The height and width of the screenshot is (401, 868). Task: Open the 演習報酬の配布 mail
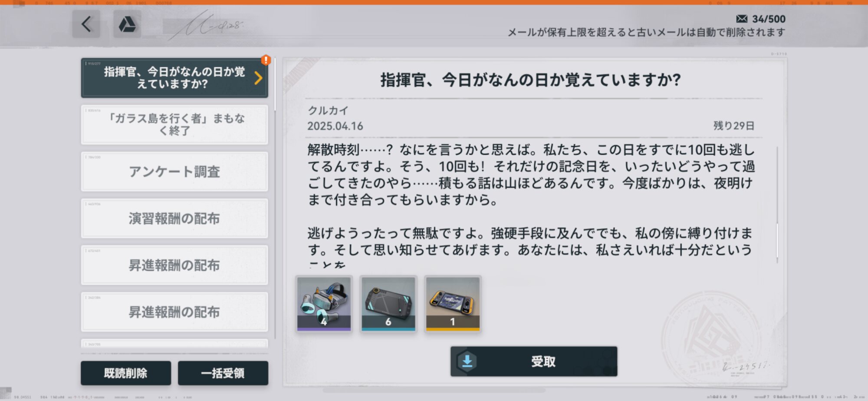pyautogui.click(x=174, y=219)
